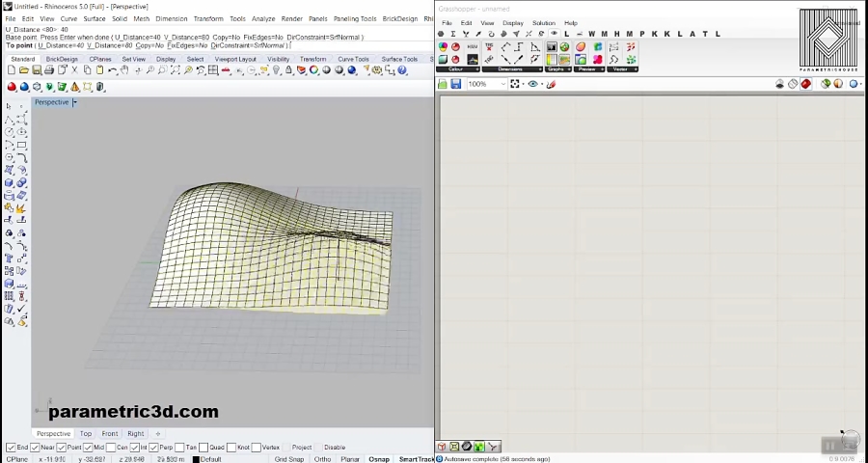Viewport: 868px width, 463px height.
Task: Open the Perspective viewport dropdown arrow
Action: pos(74,102)
